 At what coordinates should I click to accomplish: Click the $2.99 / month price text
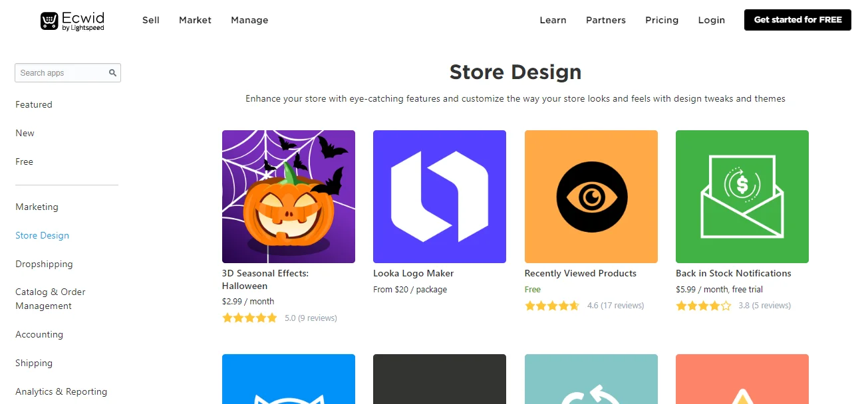(x=248, y=301)
